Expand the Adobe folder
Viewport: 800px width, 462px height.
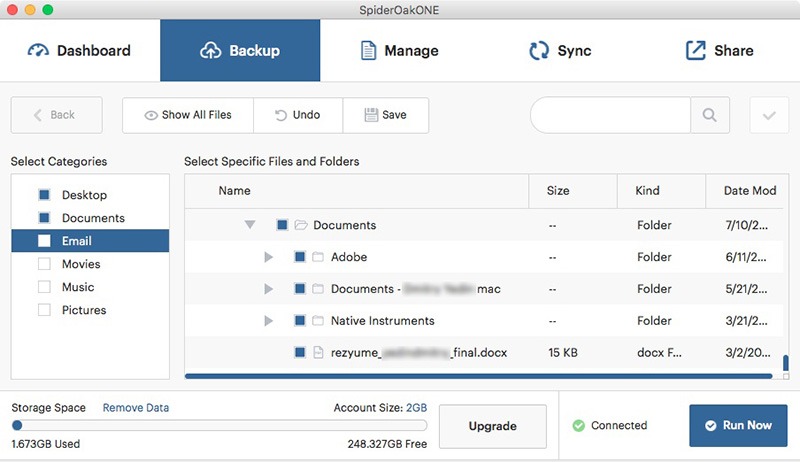(268, 257)
